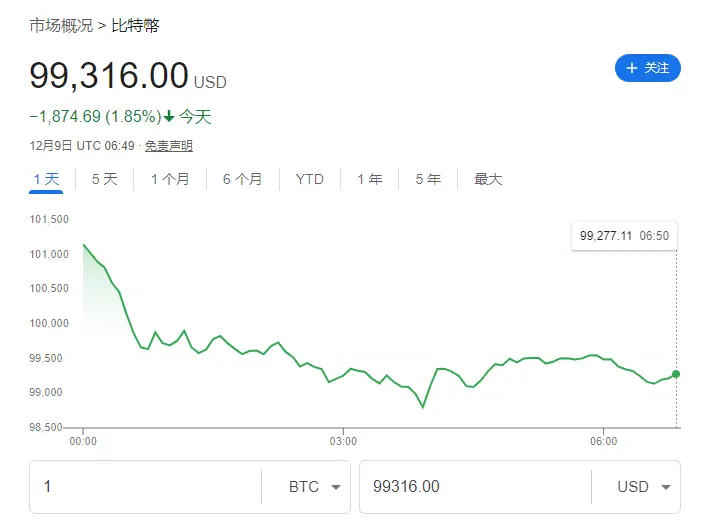Open the 免责声明 disclaimer link
This screenshot has width=713, height=524.
point(169,146)
